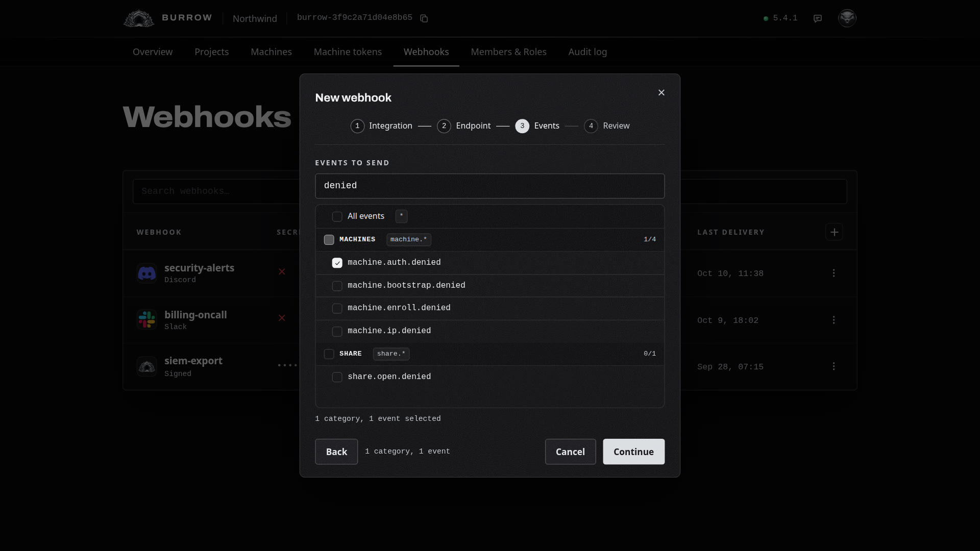Click the red X secret indicator for billing-oncall

point(282,318)
